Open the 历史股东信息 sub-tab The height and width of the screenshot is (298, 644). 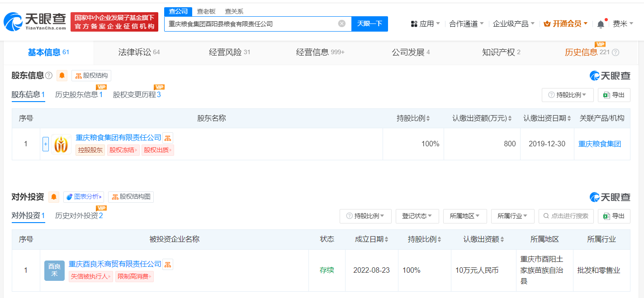(79, 94)
